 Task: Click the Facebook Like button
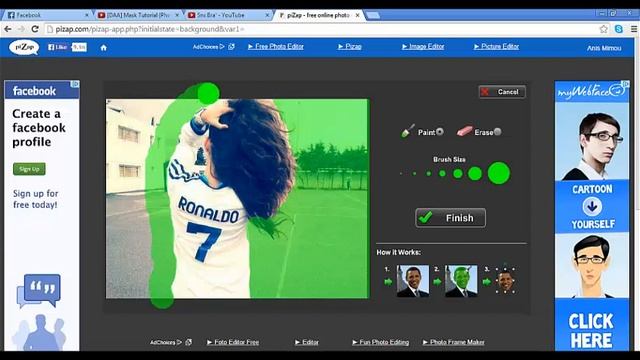point(58,47)
